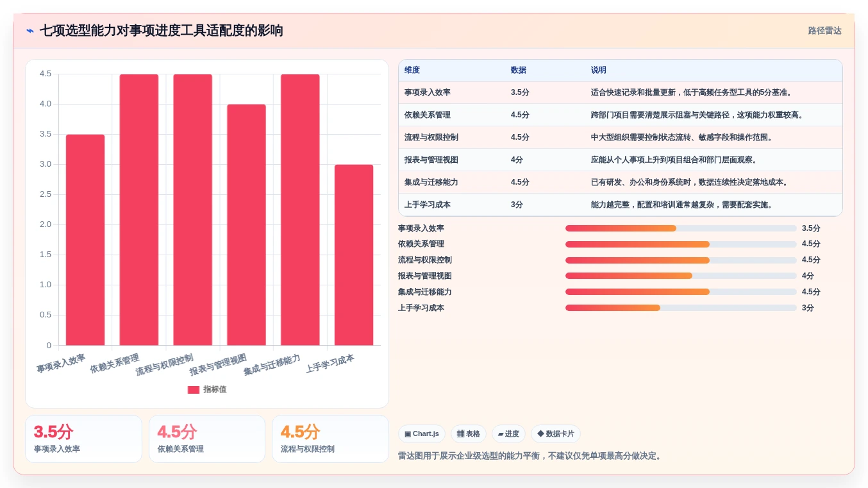Click the 依赖关系管理 progress bar

click(681, 244)
